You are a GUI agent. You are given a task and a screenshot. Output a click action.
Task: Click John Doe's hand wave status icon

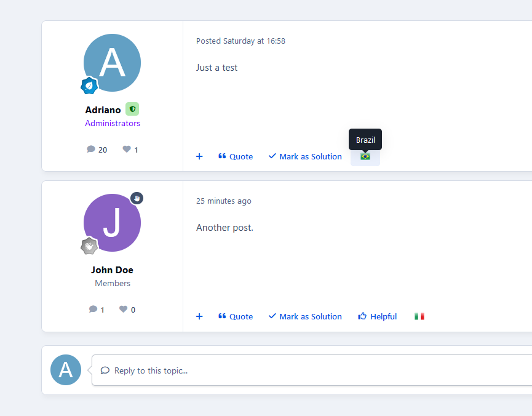pyautogui.click(x=137, y=198)
